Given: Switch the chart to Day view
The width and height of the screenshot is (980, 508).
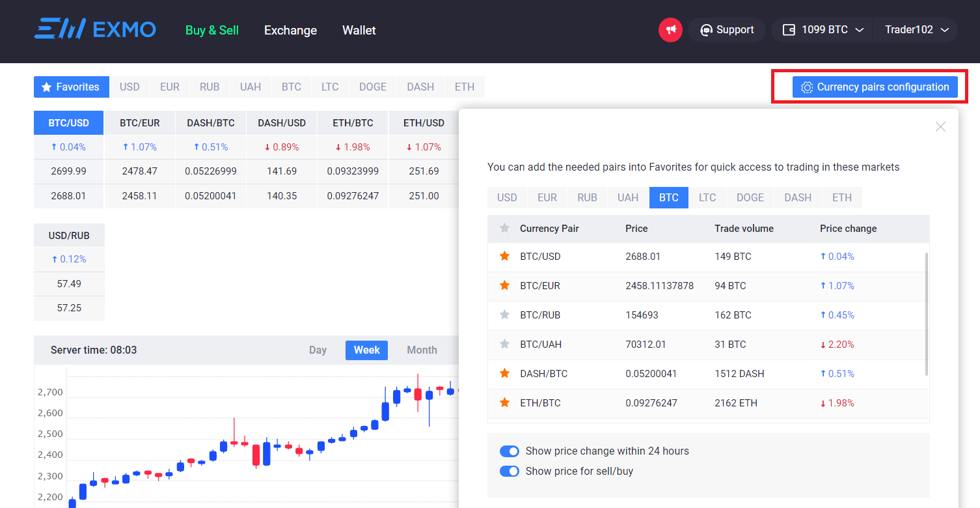Looking at the screenshot, I should point(318,350).
